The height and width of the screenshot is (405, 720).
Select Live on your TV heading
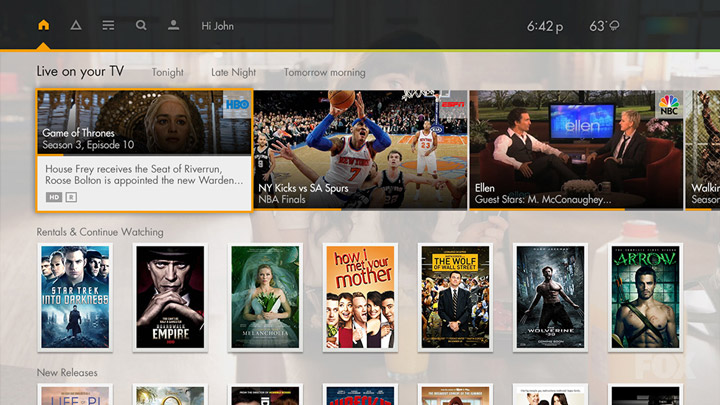80,71
